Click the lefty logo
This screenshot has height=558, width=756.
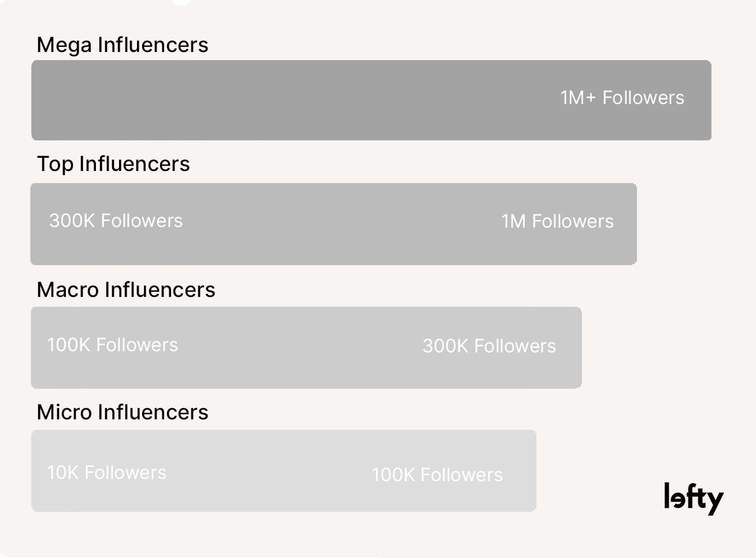(693, 498)
